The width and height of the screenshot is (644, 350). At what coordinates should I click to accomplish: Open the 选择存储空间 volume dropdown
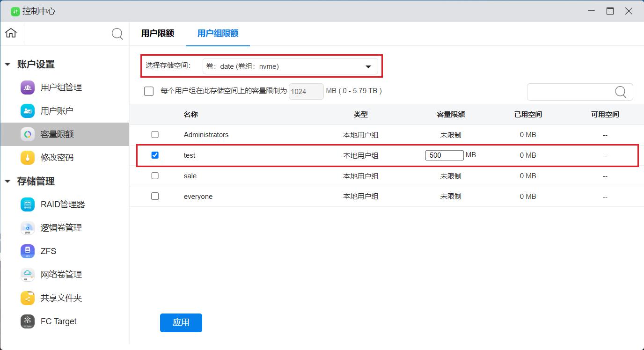click(291, 66)
